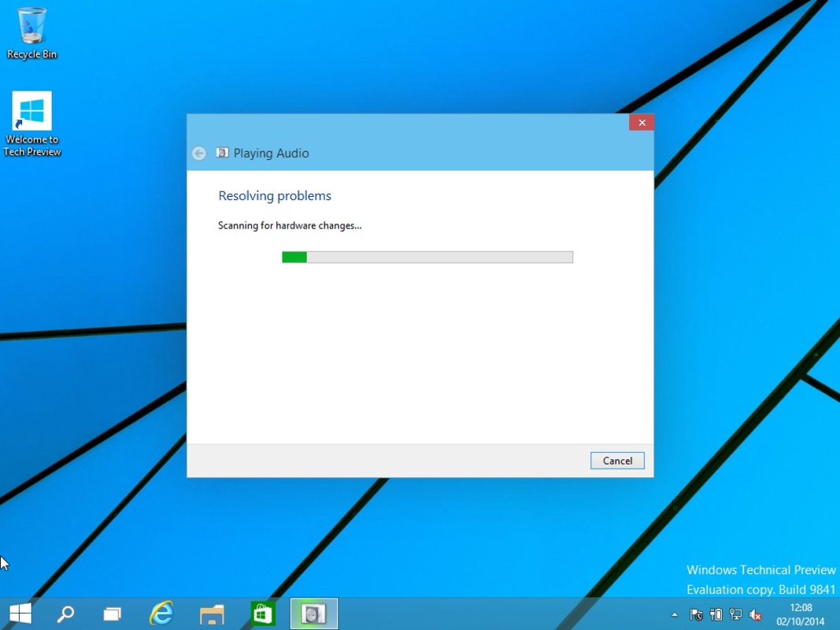Launch the Windows Store from taskbar

pos(262,613)
